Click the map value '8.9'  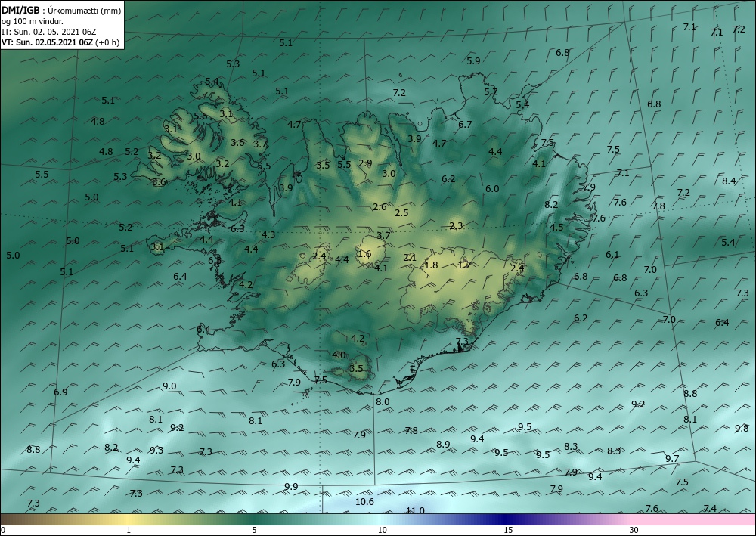pyautogui.click(x=443, y=444)
